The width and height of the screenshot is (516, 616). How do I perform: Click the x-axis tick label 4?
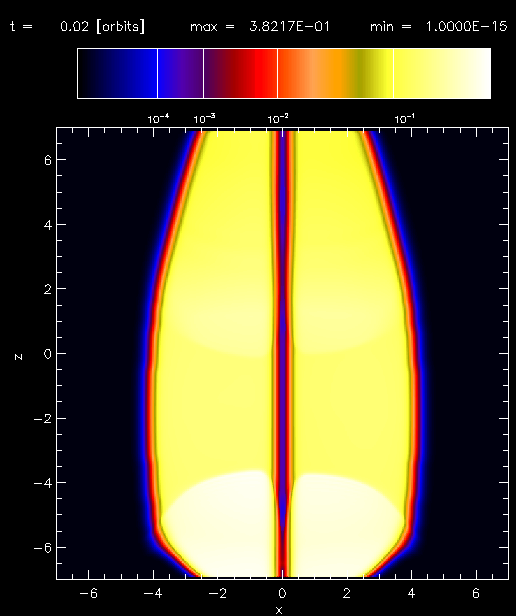(411, 593)
